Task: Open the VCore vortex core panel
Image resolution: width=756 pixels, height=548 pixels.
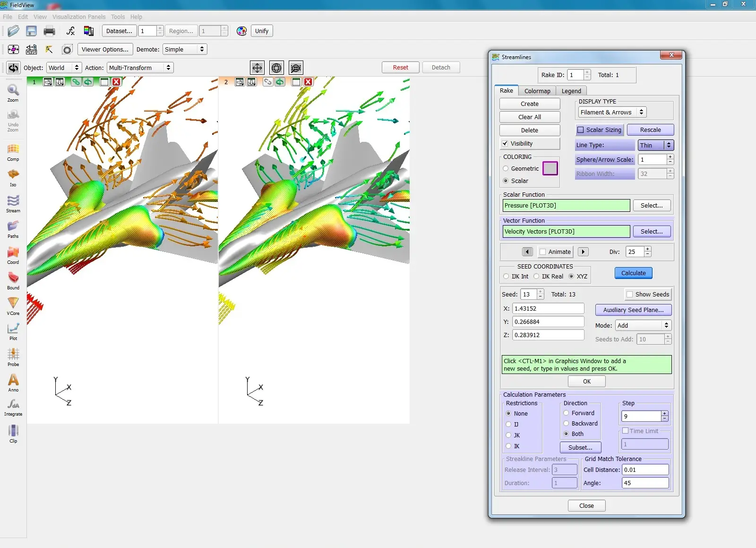Action: [13, 306]
